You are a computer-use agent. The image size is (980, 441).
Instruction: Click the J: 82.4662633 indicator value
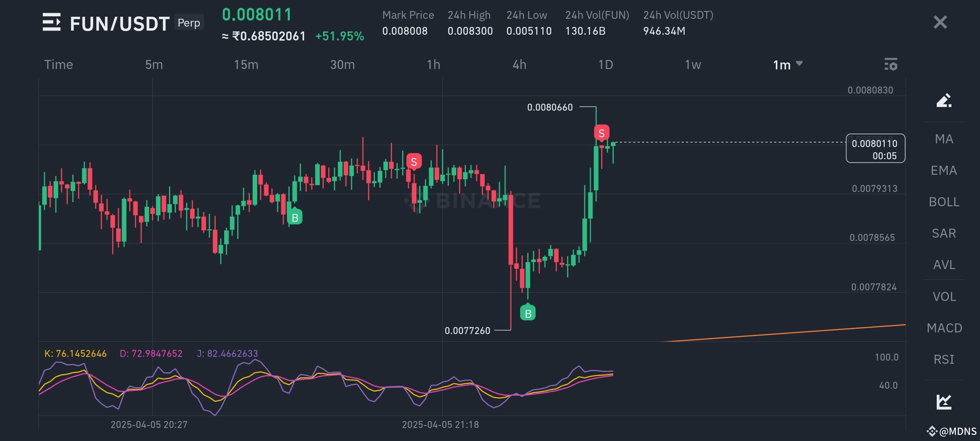[227, 354]
